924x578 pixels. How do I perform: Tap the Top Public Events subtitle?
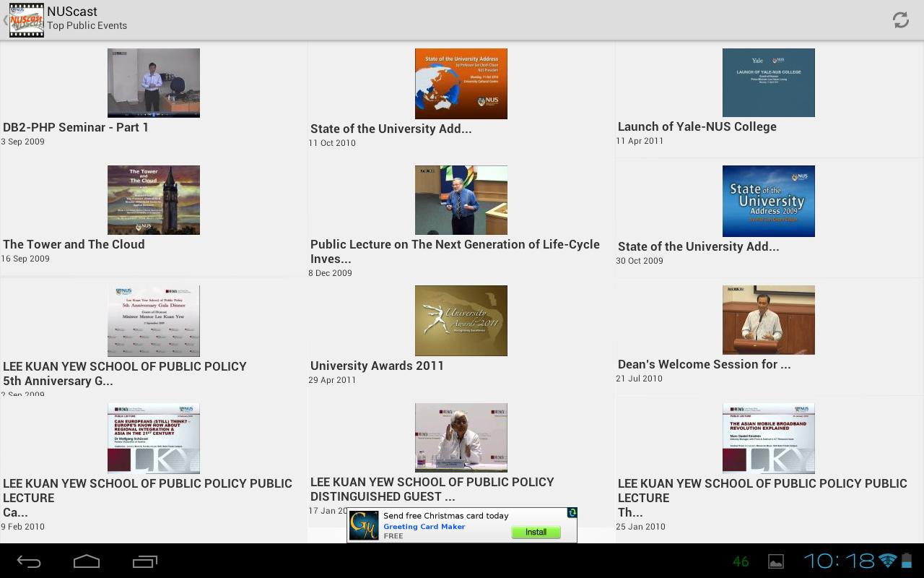87,25
